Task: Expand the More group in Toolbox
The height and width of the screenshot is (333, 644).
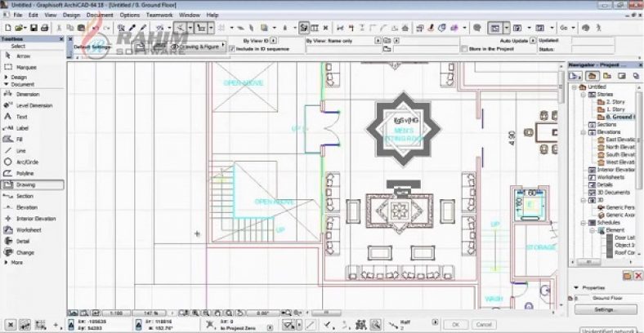Action: click(7, 263)
